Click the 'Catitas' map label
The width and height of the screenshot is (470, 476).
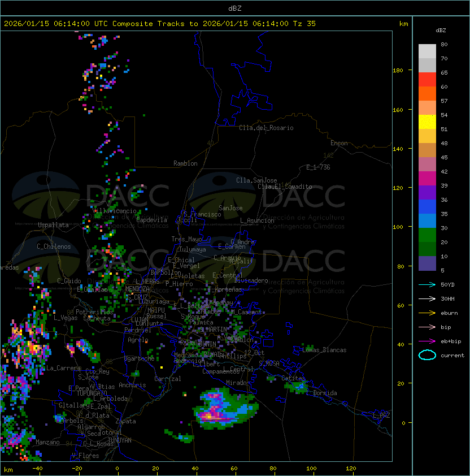coord(293,378)
